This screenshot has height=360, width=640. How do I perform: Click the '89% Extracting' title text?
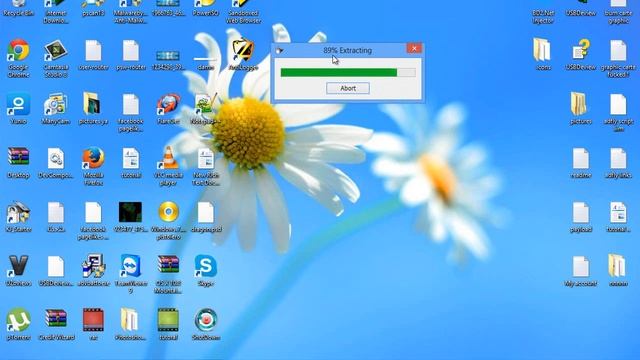347,50
